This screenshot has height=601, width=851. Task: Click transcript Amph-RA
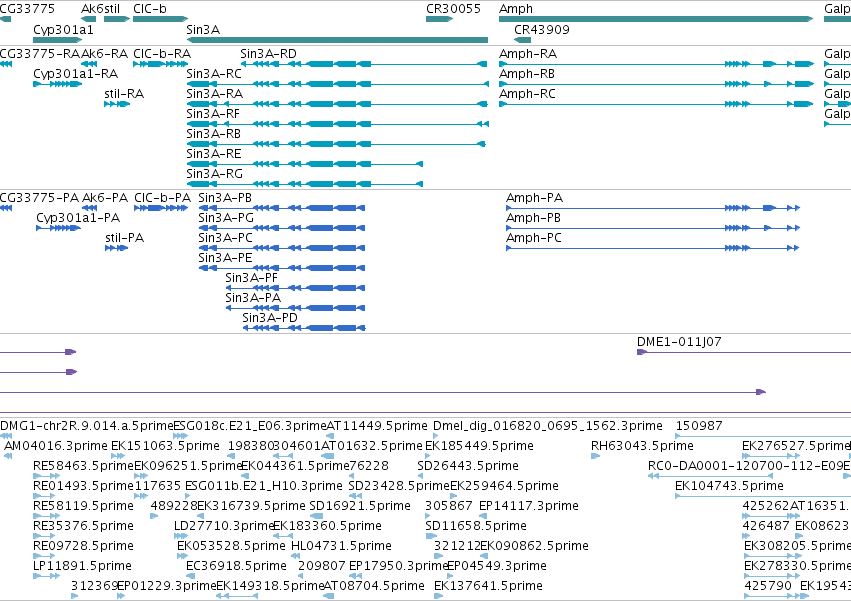click(656, 64)
